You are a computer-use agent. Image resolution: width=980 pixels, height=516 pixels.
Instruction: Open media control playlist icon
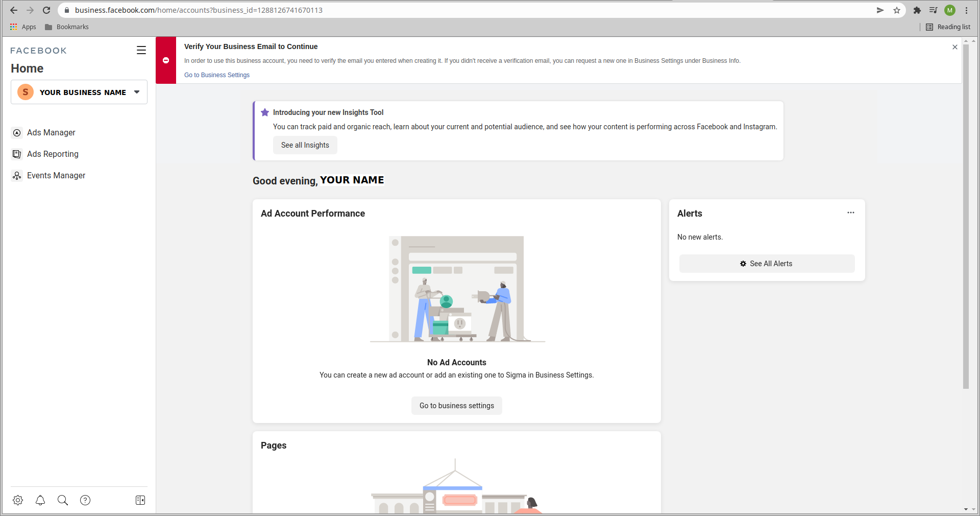934,10
